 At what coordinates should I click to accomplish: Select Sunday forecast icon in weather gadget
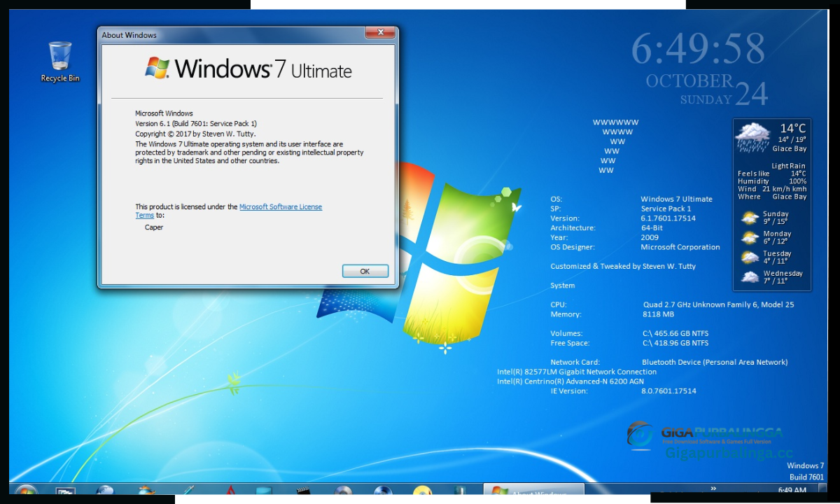coord(750,218)
